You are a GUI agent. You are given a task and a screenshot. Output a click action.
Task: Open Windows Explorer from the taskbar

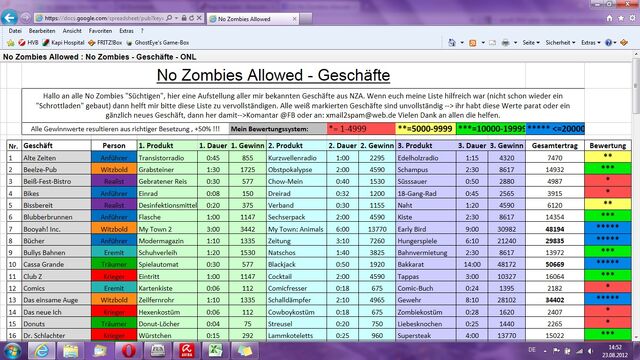70,351
